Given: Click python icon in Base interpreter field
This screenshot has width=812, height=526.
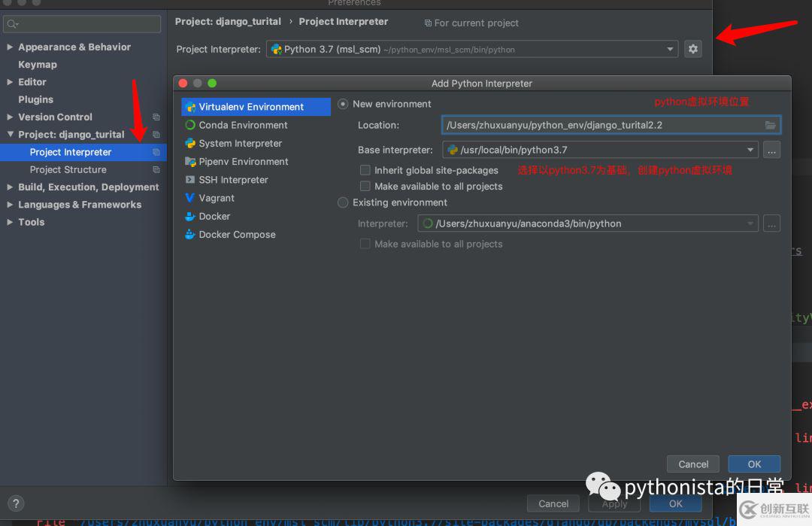Looking at the screenshot, I should (453, 150).
